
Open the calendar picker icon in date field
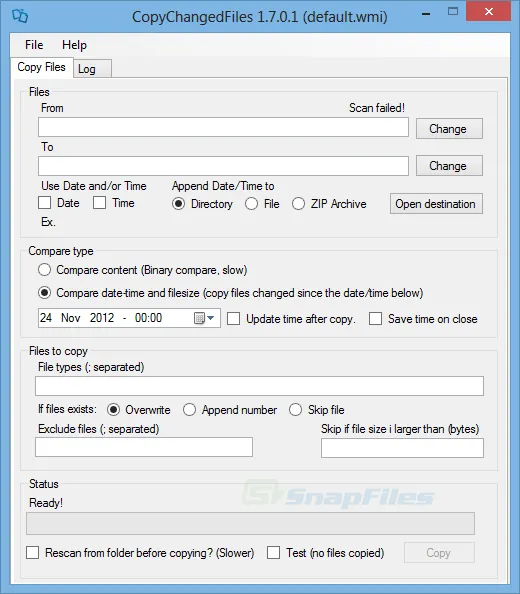199,318
